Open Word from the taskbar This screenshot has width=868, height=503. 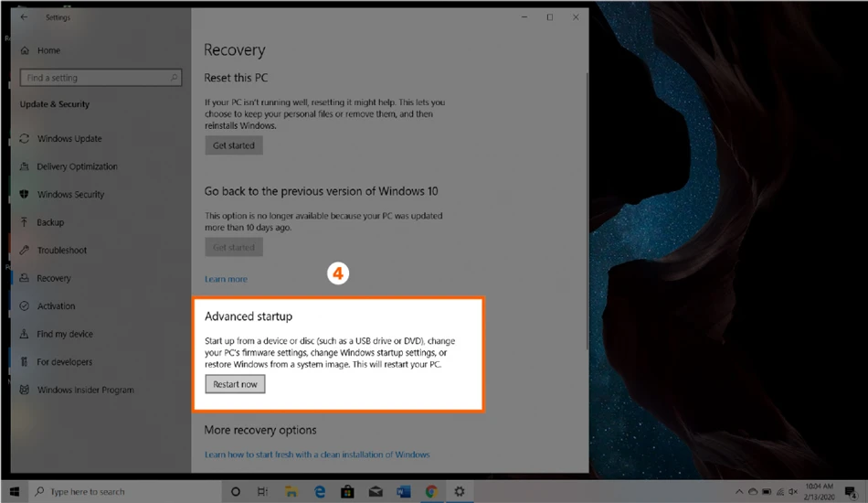404,491
